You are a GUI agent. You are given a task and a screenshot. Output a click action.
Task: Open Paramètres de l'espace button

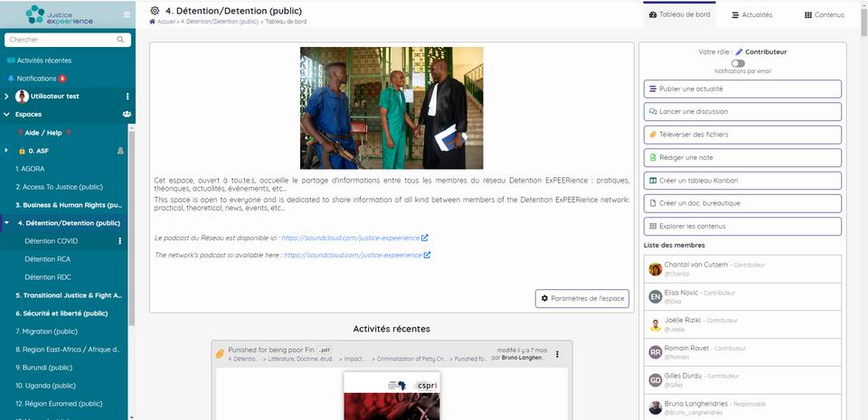(x=581, y=298)
